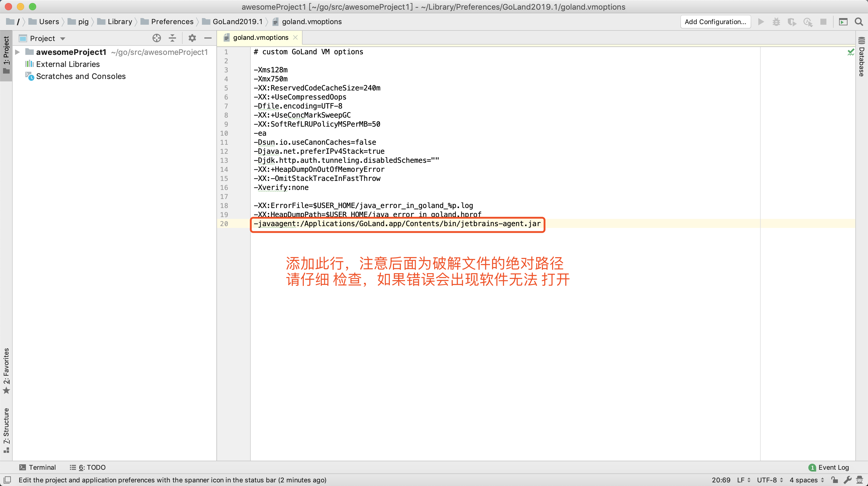Click the Locate/scroll-from-source target icon
This screenshot has width=868, height=486.
pos(157,38)
